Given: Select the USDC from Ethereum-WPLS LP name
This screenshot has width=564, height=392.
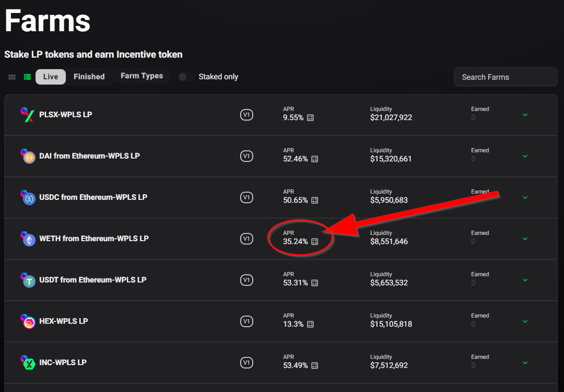Looking at the screenshot, I should (93, 197).
